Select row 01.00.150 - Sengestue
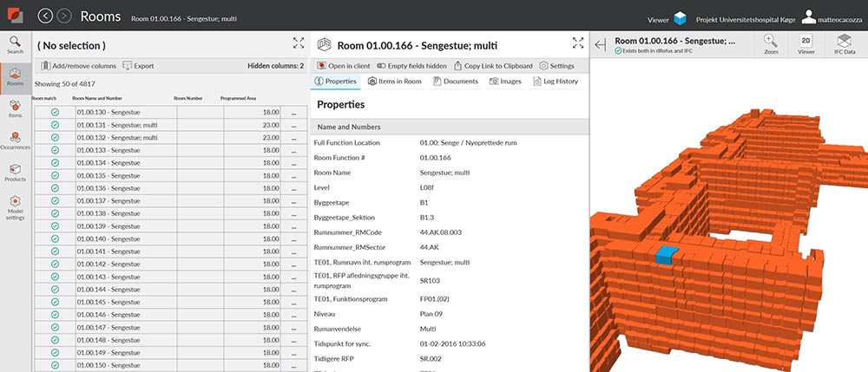Viewport: 868px width, 372px height. (x=170, y=365)
